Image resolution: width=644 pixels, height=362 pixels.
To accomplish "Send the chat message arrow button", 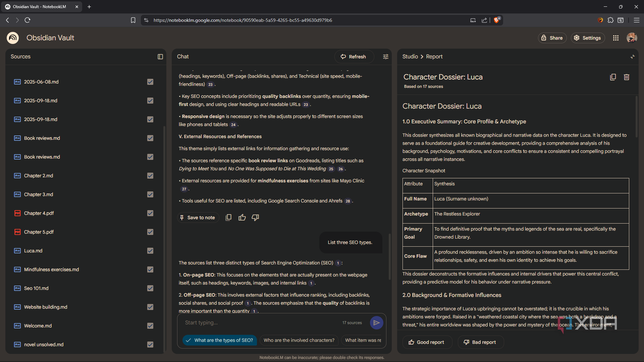I will coord(376,323).
